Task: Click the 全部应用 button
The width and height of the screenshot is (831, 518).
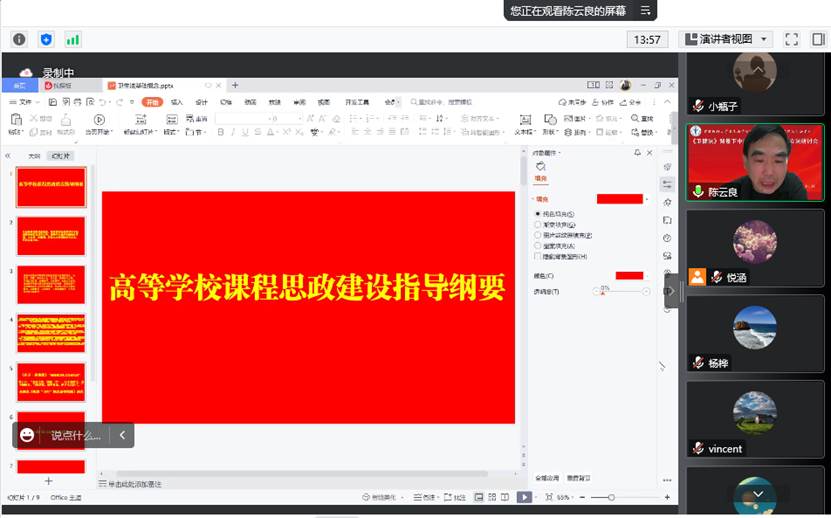Action: click(x=545, y=478)
